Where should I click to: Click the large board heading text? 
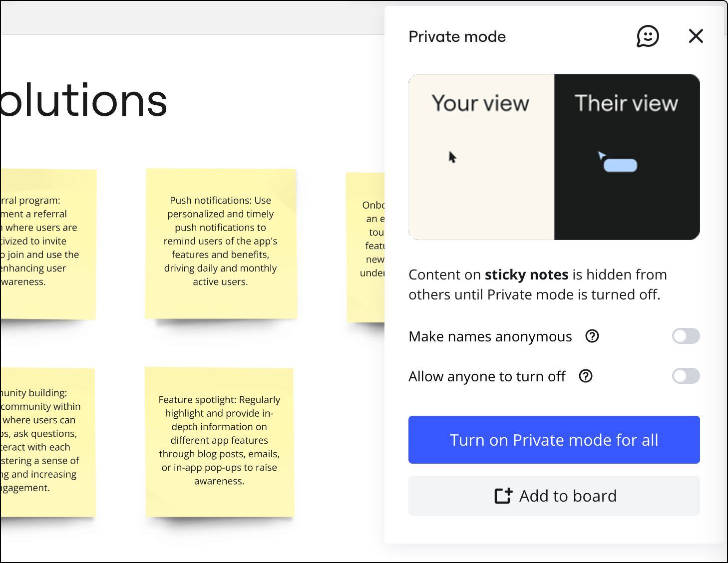click(x=84, y=101)
